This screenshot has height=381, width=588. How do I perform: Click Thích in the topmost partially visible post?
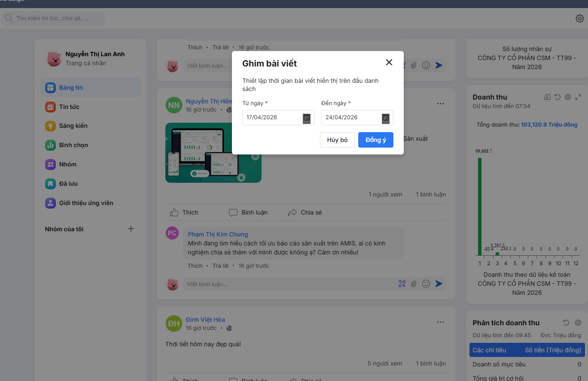tap(195, 47)
